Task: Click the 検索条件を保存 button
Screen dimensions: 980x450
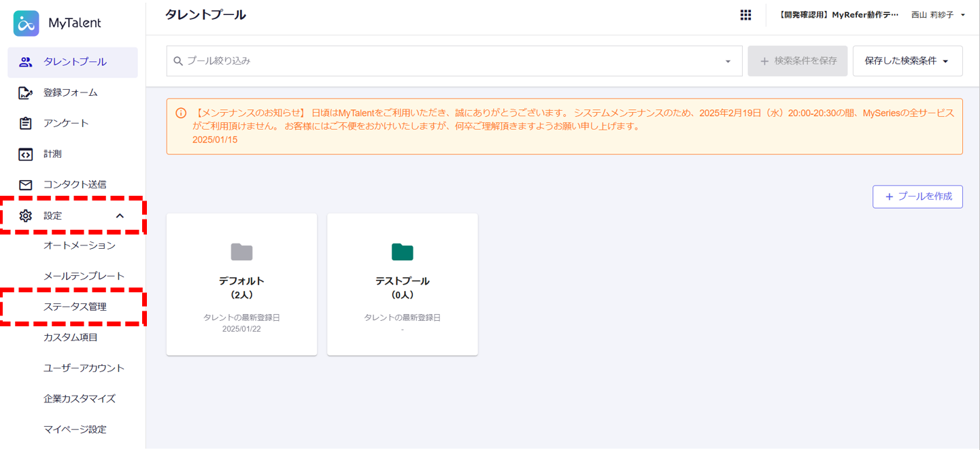Action: [797, 61]
